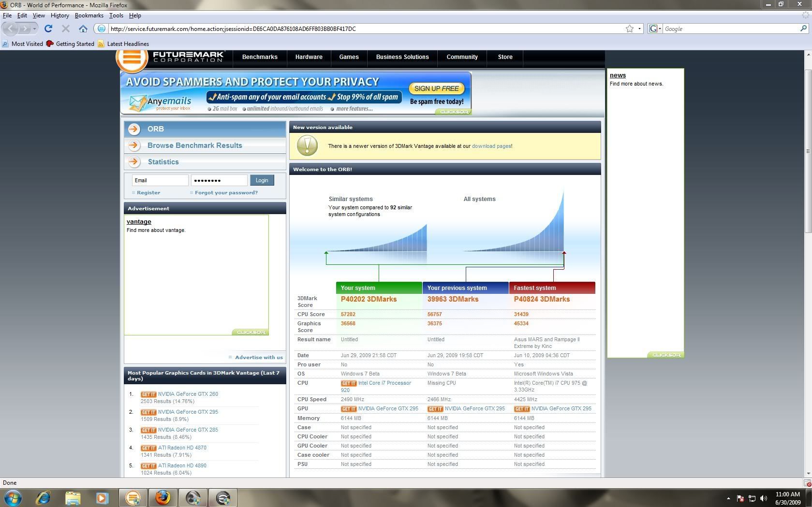This screenshot has height=507, width=812.
Task: Click Forgot your password link
Action: 226,192
